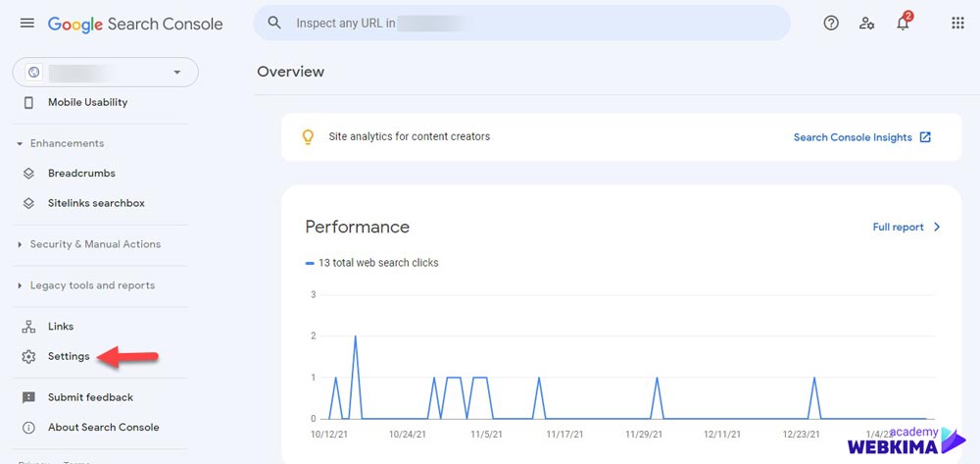Click the Links network icon
The image size is (980, 464).
point(28,327)
